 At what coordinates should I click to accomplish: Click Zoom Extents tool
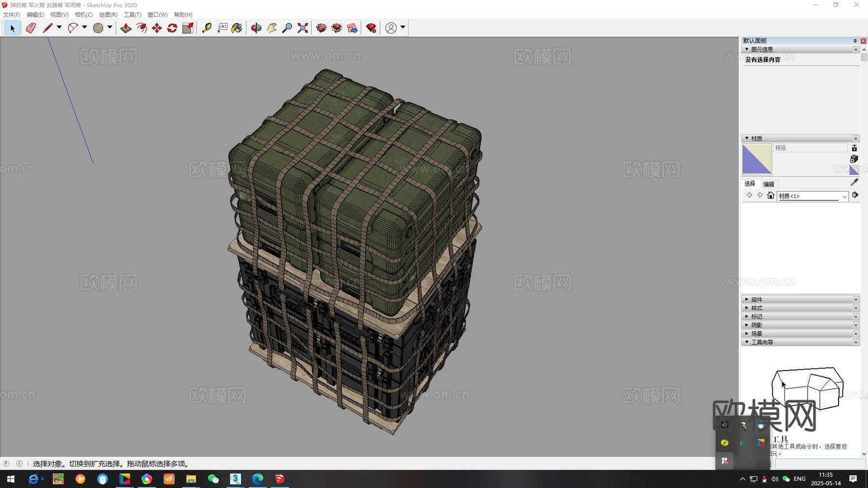point(303,28)
